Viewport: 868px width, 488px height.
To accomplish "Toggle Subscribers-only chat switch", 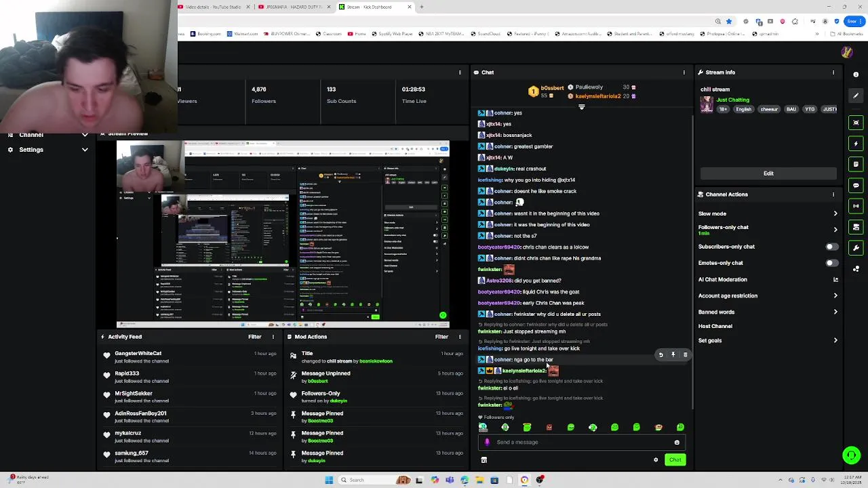I will (x=831, y=247).
